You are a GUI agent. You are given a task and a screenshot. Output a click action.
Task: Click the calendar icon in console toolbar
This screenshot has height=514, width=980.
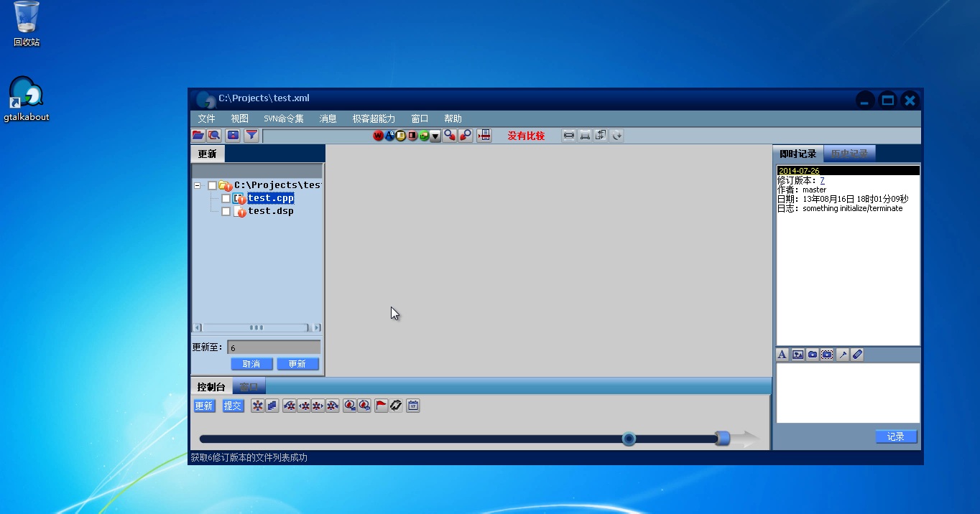click(x=413, y=406)
